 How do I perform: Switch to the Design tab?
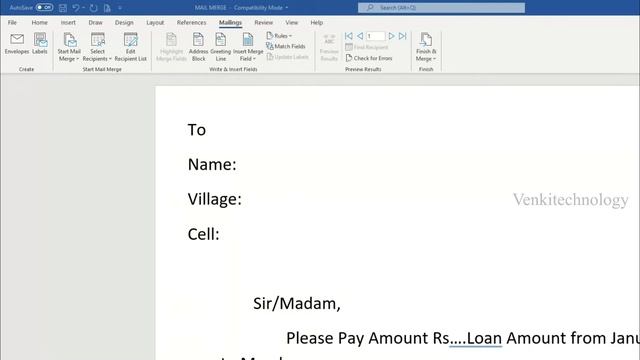[x=124, y=22]
